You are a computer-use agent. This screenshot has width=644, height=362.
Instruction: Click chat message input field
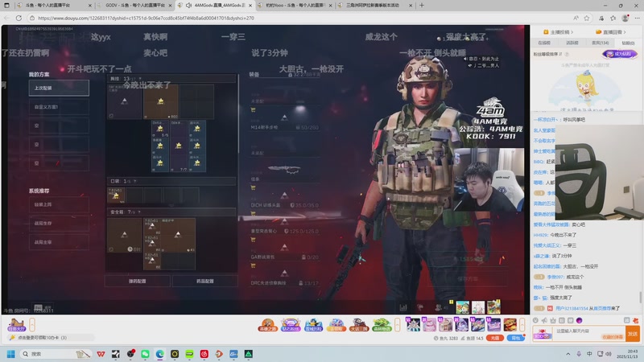click(x=589, y=333)
